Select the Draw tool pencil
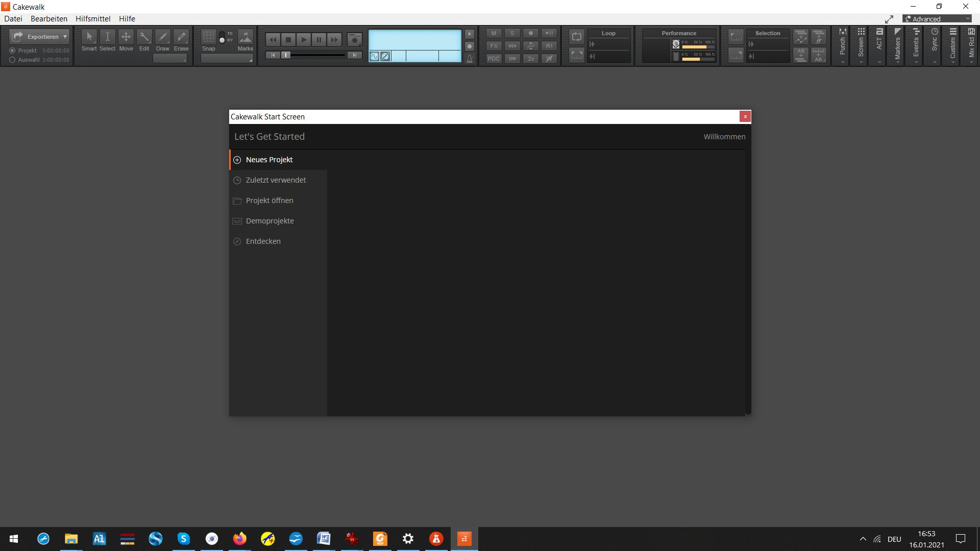Screen dimensions: 980x551 click(162, 37)
